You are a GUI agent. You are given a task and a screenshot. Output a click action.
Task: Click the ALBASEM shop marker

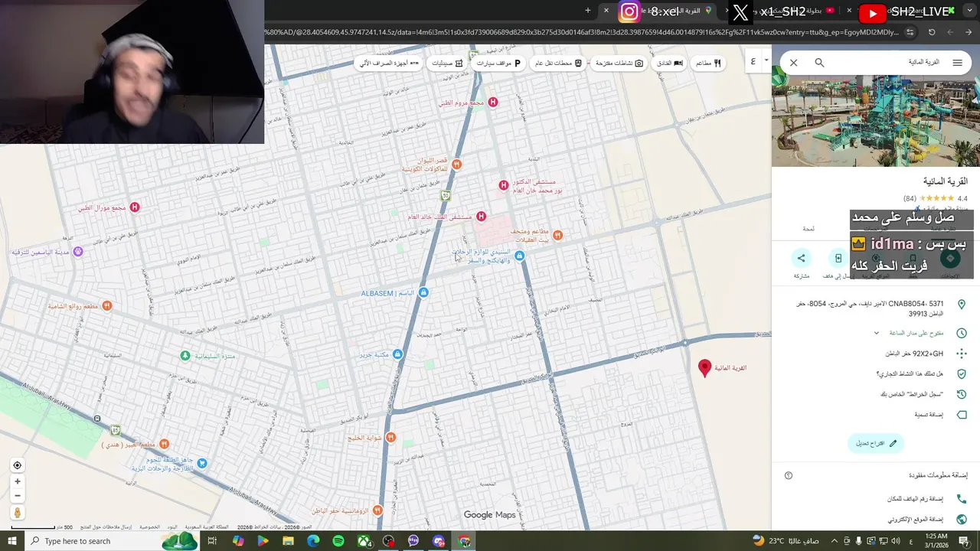click(x=423, y=293)
